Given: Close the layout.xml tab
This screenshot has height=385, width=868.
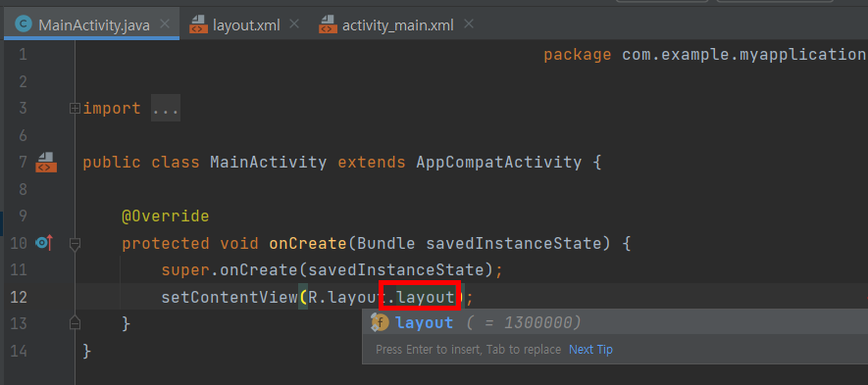Looking at the screenshot, I should [x=294, y=24].
